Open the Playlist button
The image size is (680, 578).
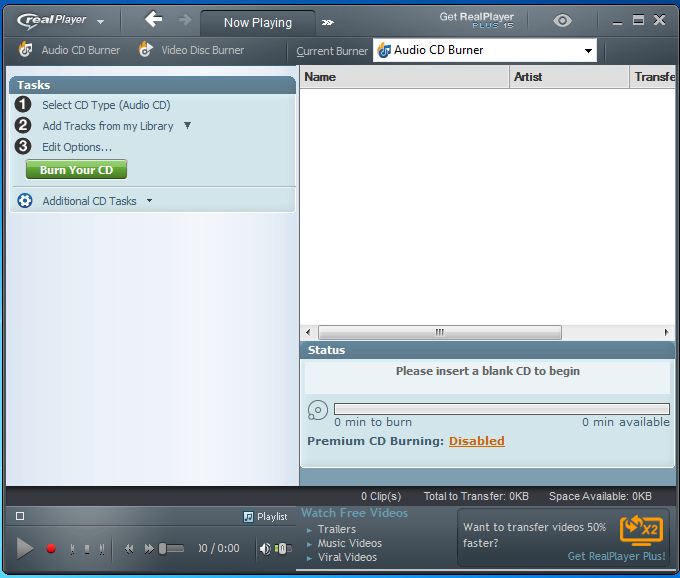click(x=265, y=517)
